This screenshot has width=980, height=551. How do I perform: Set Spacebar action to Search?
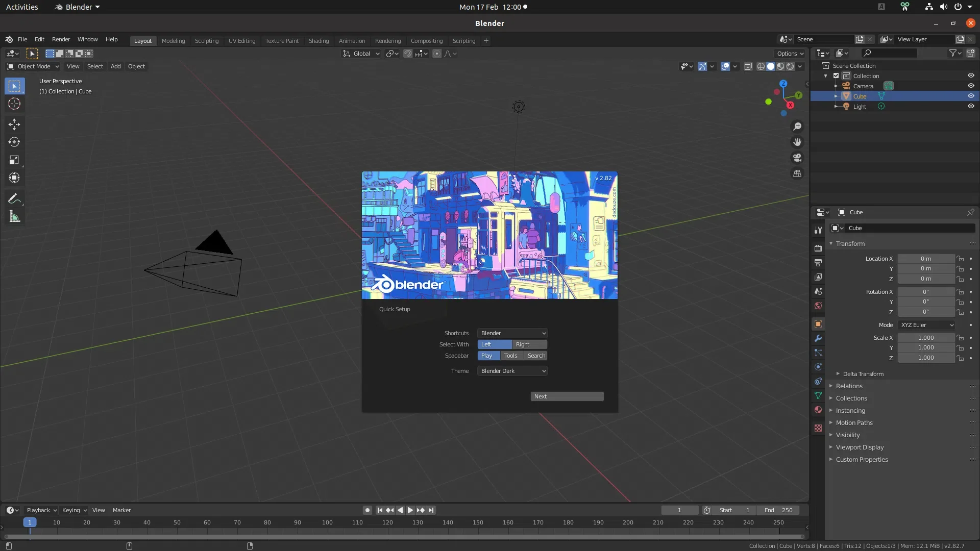536,356
